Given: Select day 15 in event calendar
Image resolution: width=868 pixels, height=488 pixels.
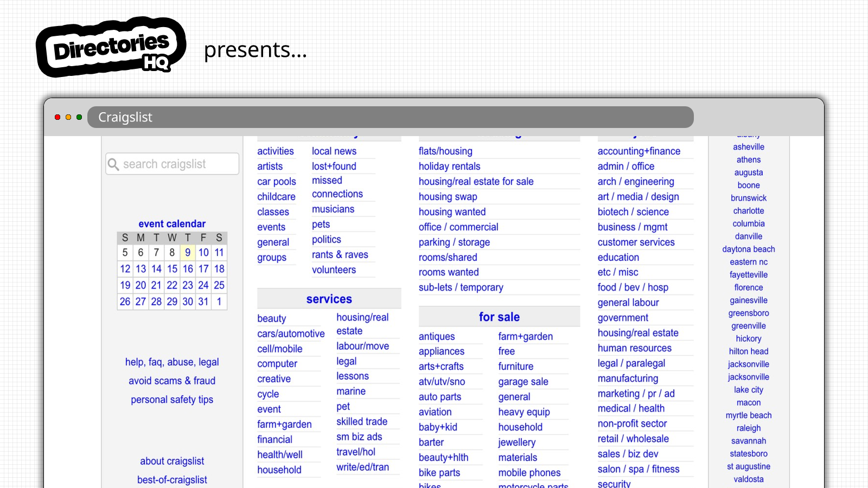Looking at the screenshot, I should [x=172, y=269].
